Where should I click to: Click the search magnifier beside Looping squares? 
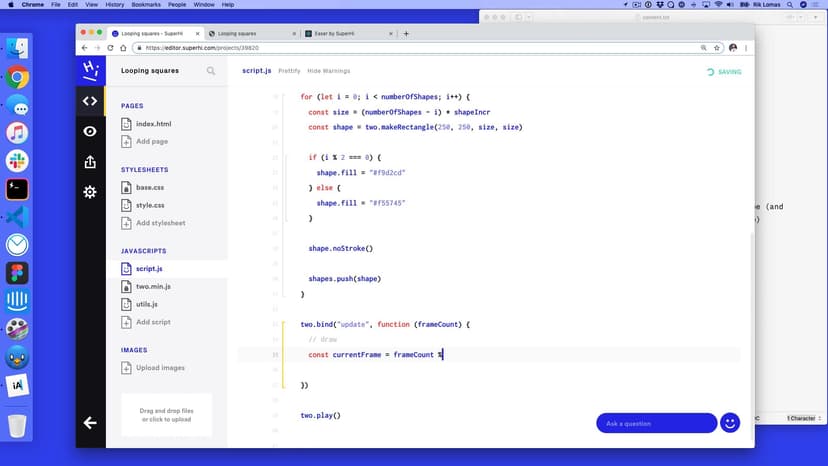211,71
